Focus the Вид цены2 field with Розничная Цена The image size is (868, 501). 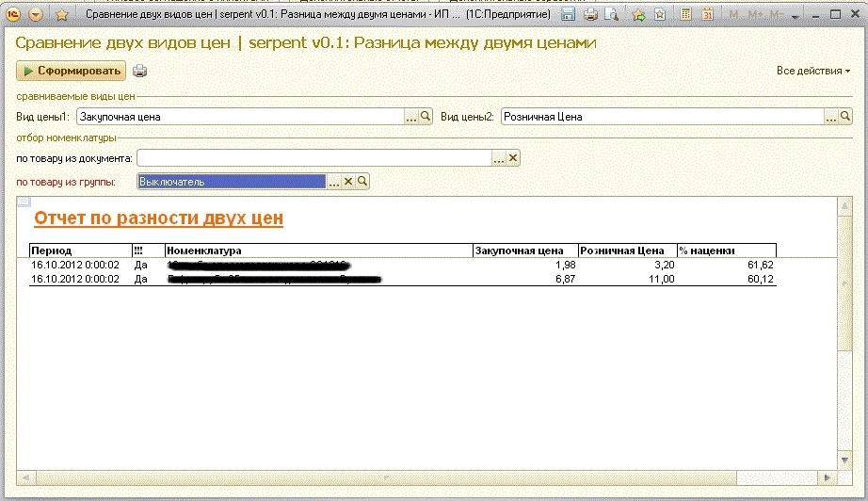[x=663, y=117]
